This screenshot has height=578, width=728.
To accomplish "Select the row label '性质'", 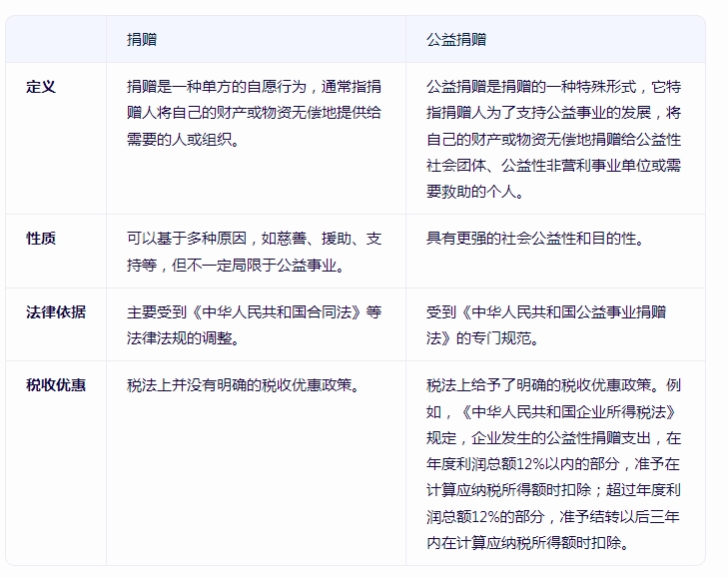I will click(41, 239).
